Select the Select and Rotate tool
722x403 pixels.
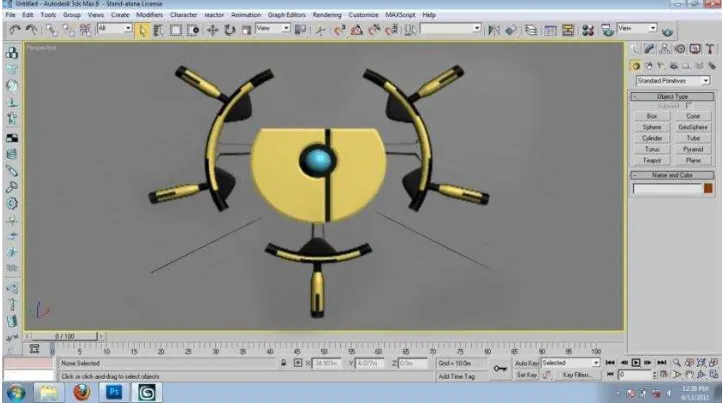click(x=229, y=30)
